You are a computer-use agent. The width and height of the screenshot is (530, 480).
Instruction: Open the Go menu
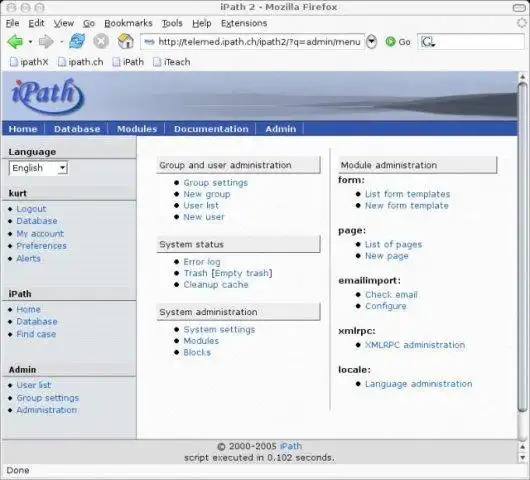coord(89,23)
